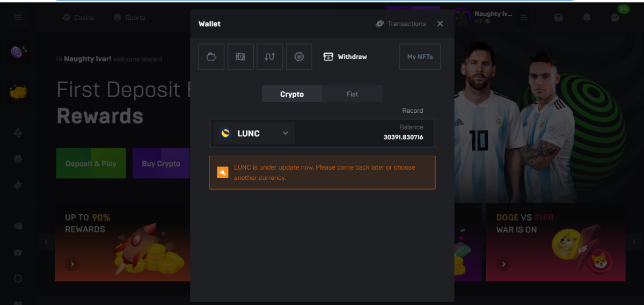The image size is (644, 305).
Task: Open the chat bubble with 99 badge
Action: pos(616,17)
